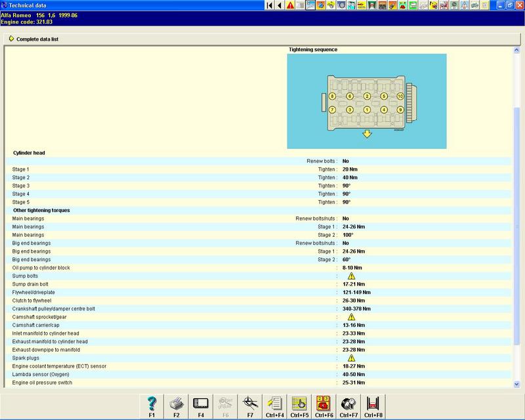The image size is (525, 420).
Task: Click the red warning triangle in top toolbar
Action: coord(290,5)
